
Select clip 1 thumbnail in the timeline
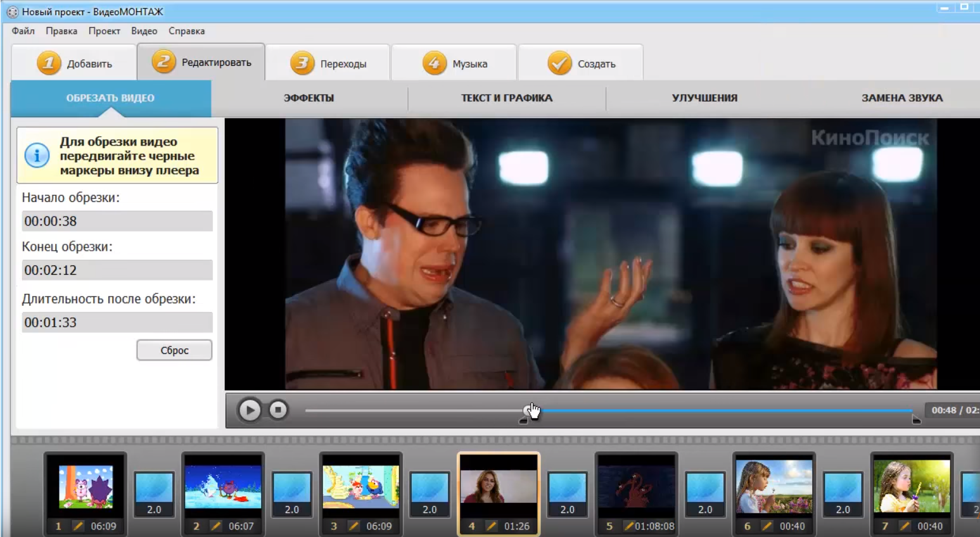point(86,487)
